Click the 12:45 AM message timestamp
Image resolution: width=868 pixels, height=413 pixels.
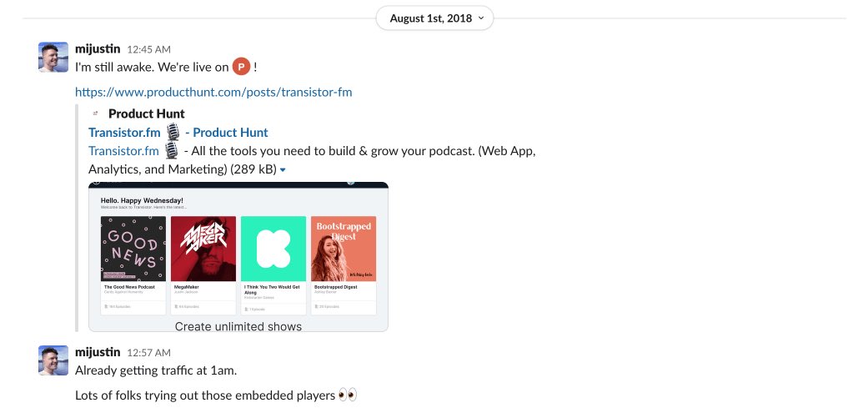(x=148, y=50)
